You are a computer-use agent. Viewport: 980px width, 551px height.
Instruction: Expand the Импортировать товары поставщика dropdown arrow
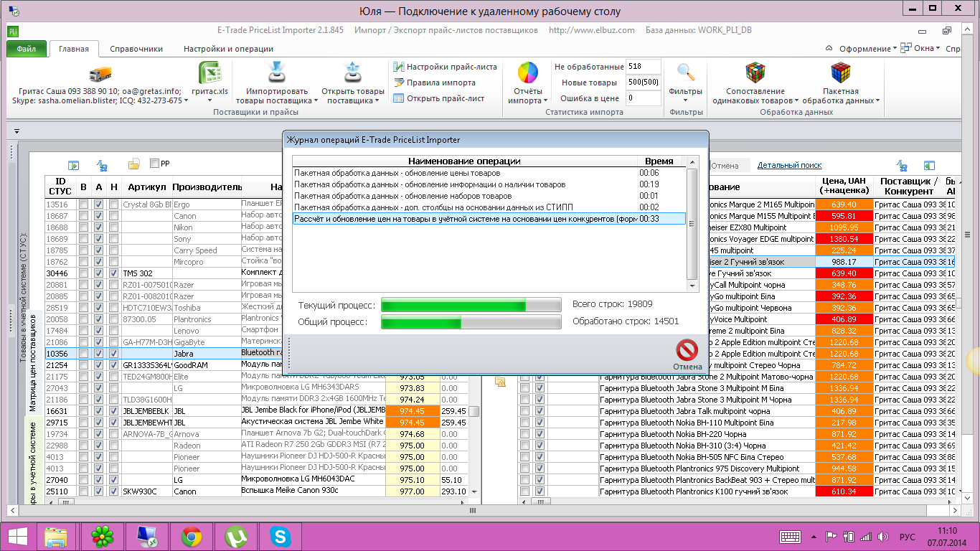(x=316, y=101)
